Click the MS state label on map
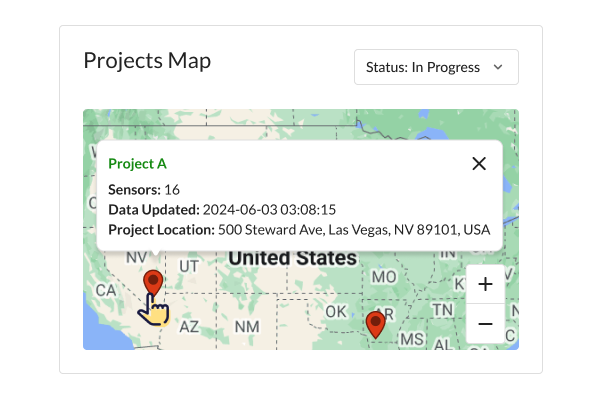The width and height of the screenshot is (600, 400). click(412, 339)
